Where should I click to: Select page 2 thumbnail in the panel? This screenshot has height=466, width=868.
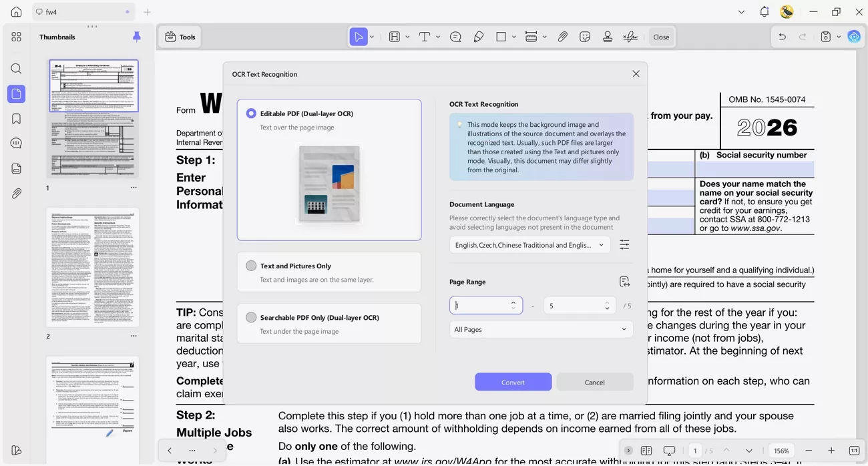coord(93,267)
